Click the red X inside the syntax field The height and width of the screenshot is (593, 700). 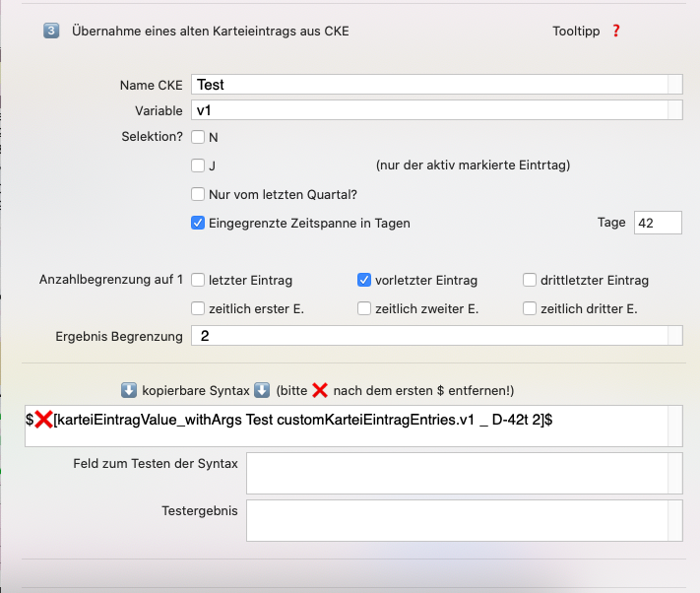click(x=43, y=420)
